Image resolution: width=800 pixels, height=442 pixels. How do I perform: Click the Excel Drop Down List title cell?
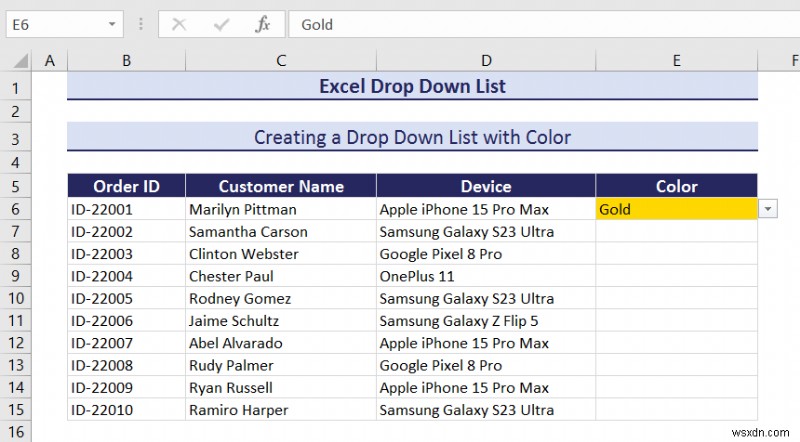tap(412, 86)
